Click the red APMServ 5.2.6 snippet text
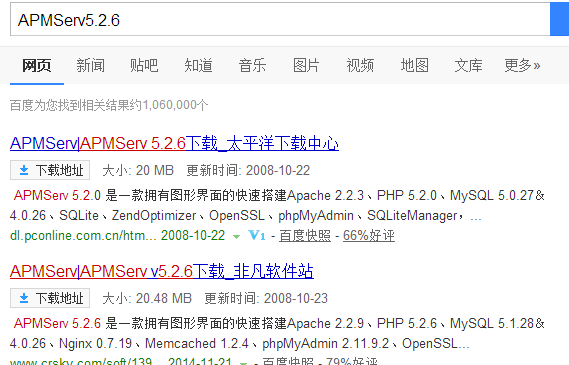Screen dimensions: 569x365 (x=57, y=324)
